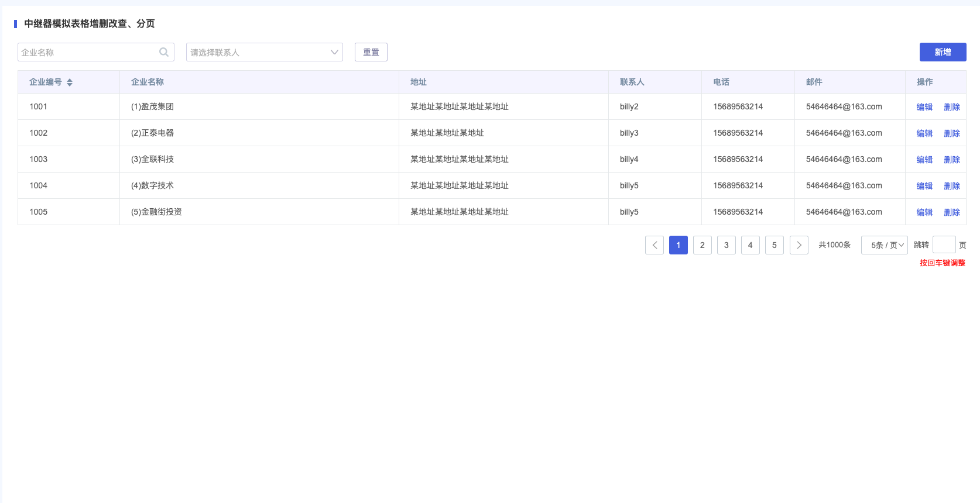Edit row 1005 金融街投资
980x503 pixels.
[924, 212]
